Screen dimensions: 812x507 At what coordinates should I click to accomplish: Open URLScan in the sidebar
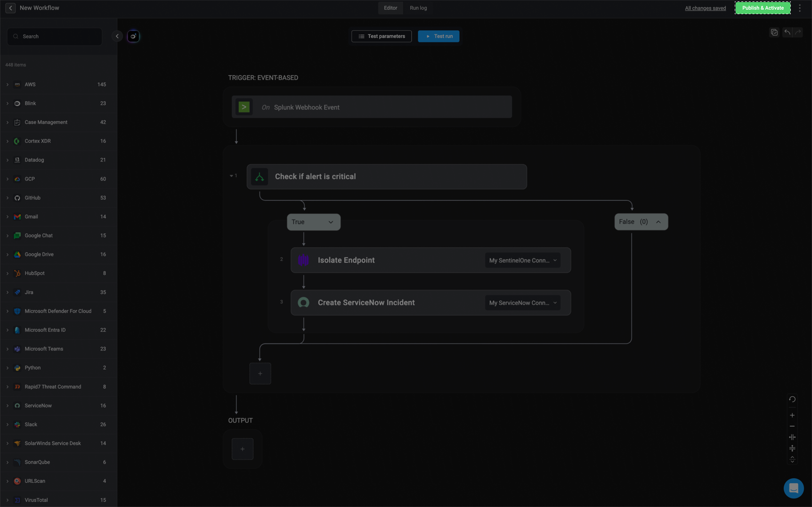coord(58,481)
